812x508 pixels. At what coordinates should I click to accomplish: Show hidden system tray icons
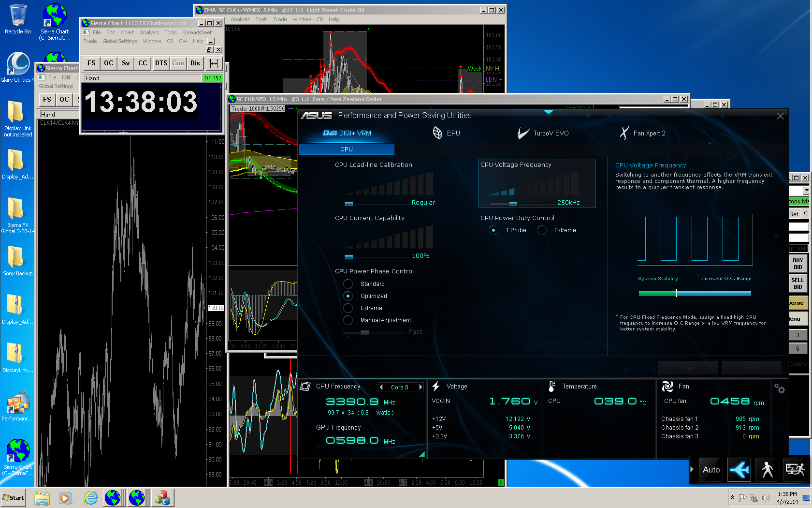[732, 497]
